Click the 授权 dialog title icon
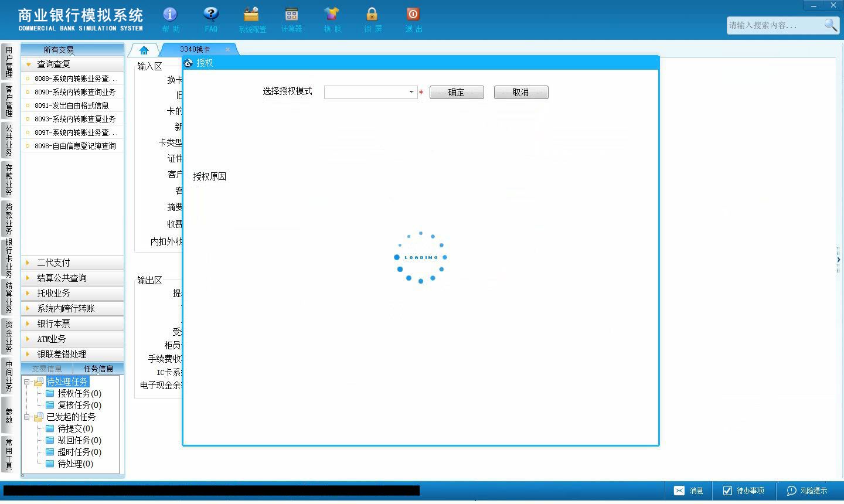844x504 pixels. [x=188, y=63]
